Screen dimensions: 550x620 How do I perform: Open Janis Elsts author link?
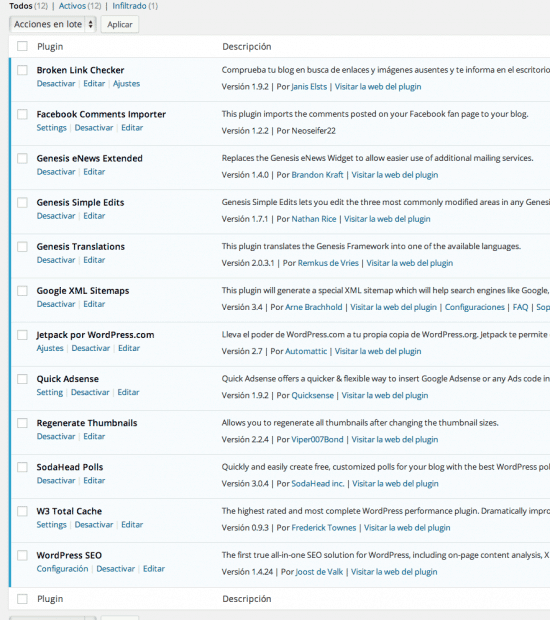click(x=309, y=87)
